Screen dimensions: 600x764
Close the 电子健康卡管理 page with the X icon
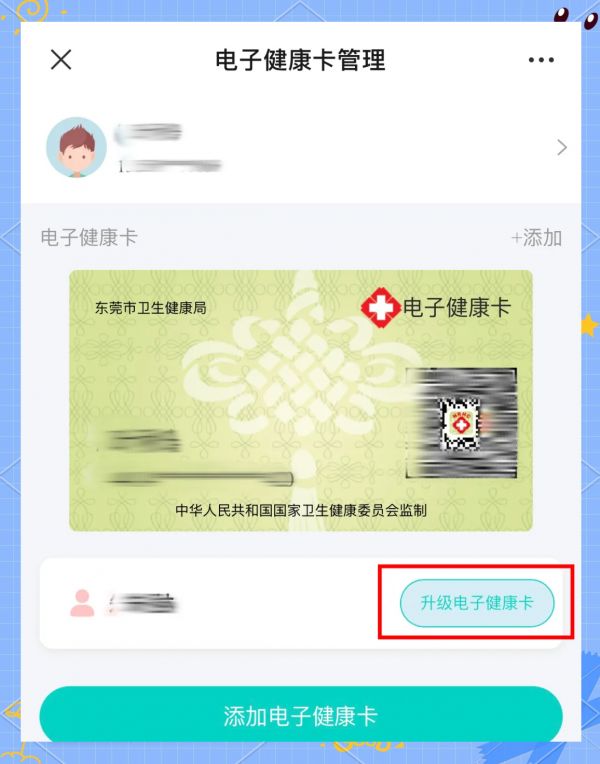tap(61, 60)
